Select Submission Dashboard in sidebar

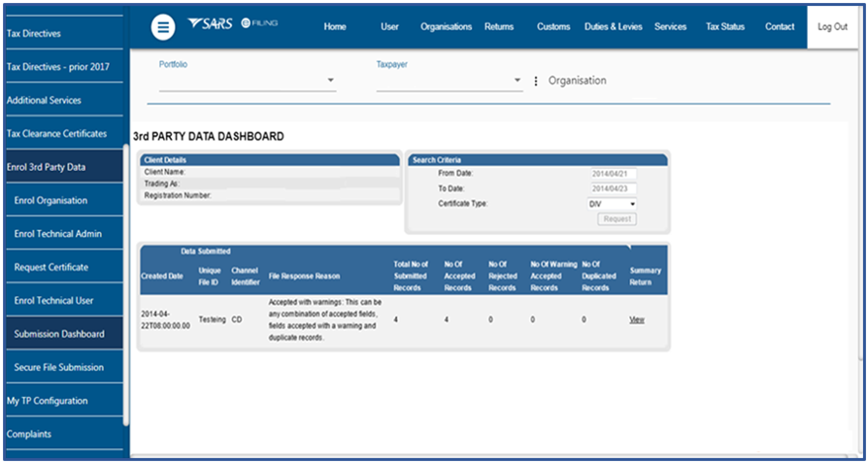pos(59,334)
